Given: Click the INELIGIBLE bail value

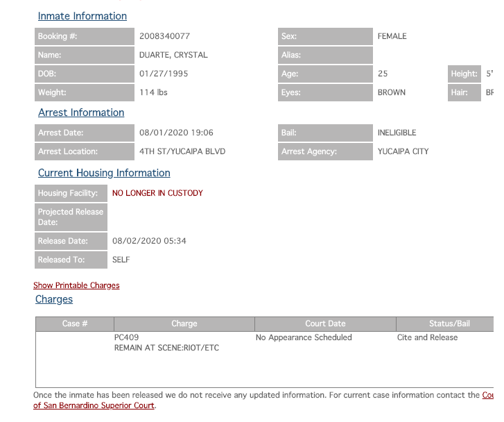Looking at the screenshot, I should click(x=397, y=133).
